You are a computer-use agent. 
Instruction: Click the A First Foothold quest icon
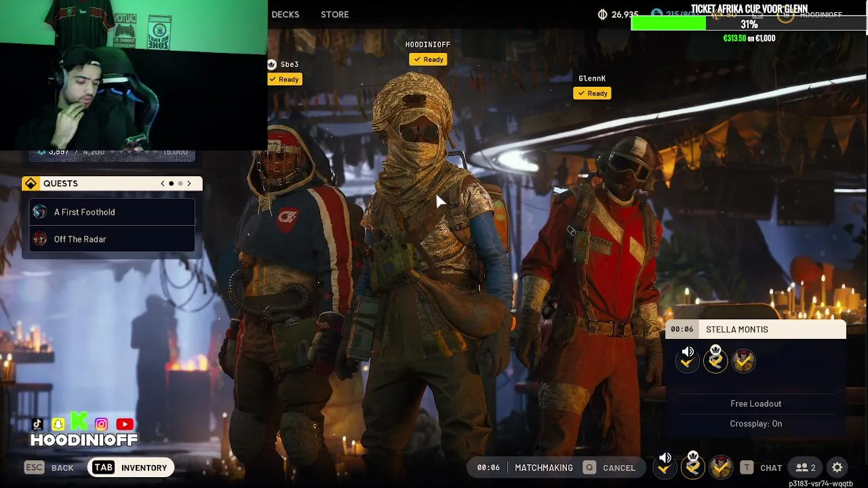(x=40, y=212)
